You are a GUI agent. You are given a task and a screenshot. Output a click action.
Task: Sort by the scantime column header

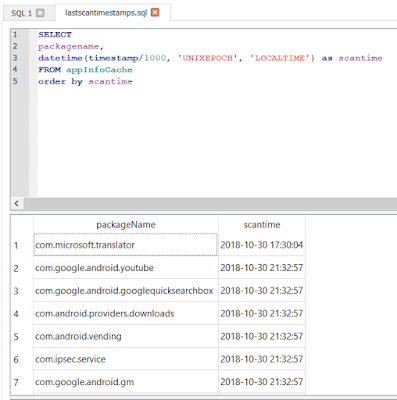(x=262, y=225)
